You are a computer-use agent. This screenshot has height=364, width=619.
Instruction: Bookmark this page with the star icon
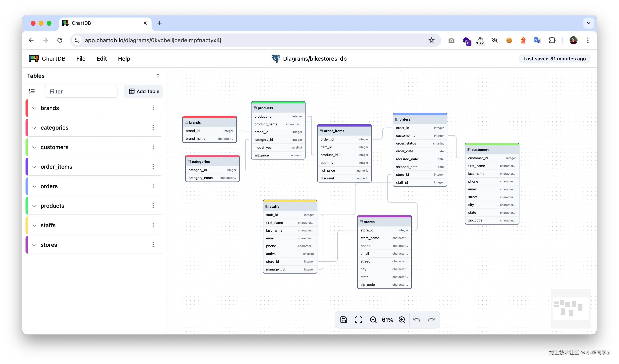(431, 40)
